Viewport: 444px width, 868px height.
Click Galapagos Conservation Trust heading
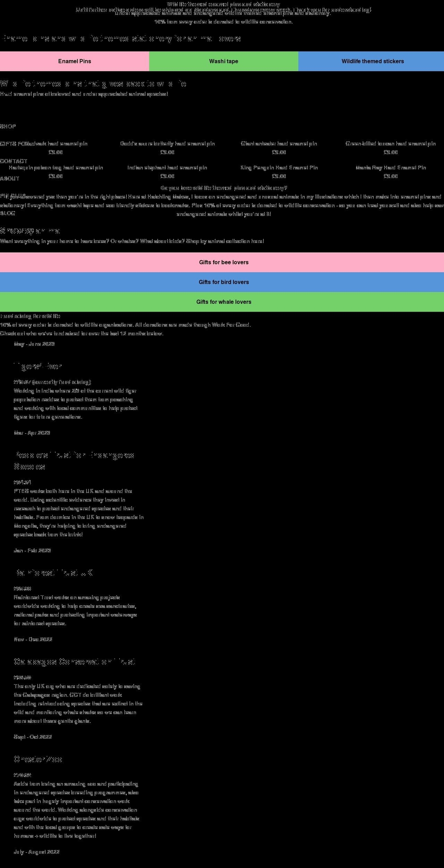tap(74, 662)
